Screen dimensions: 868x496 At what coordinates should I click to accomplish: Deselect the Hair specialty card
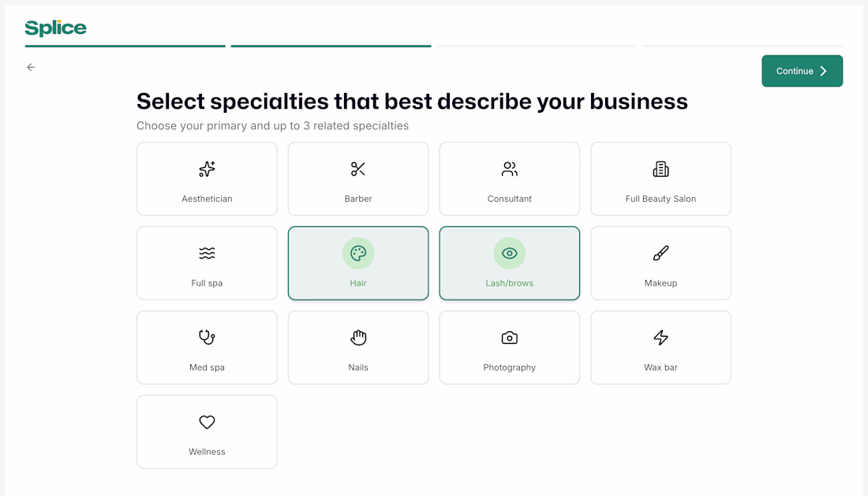click(x=358, y=263)
